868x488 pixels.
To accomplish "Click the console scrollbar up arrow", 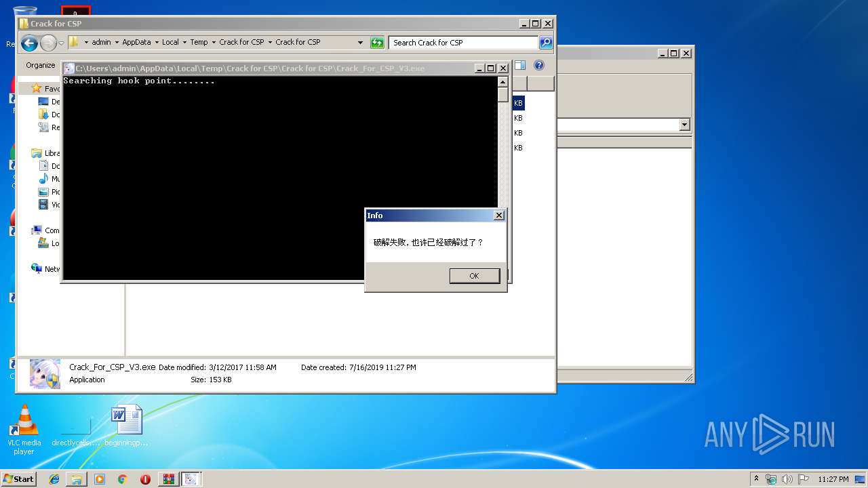I will [502, 81].
